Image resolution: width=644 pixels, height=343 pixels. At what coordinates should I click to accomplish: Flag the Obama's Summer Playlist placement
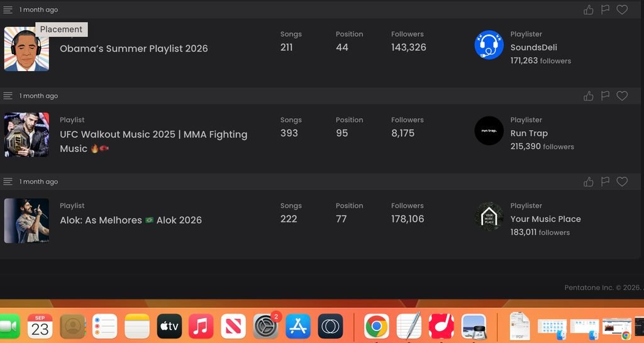(x=605, y=9)
